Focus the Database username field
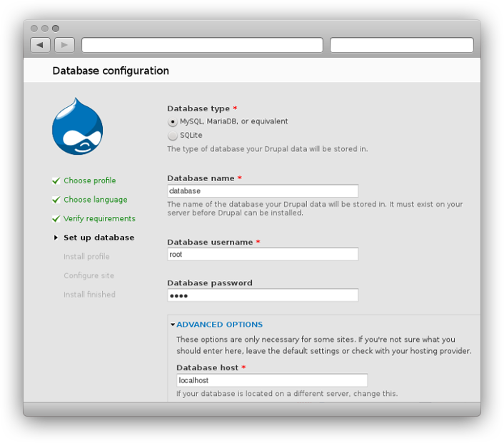This screenshot has width=504, height=443. (263, 254)
